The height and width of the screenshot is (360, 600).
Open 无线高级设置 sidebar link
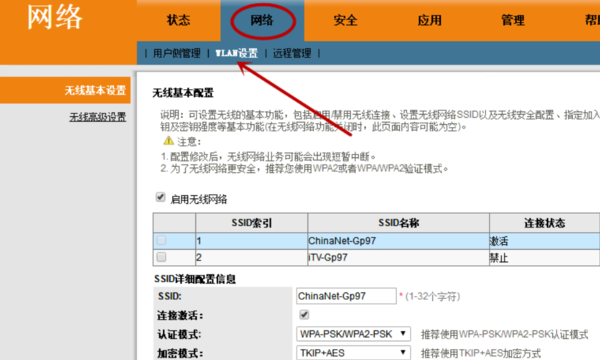[x=98, y=117]
